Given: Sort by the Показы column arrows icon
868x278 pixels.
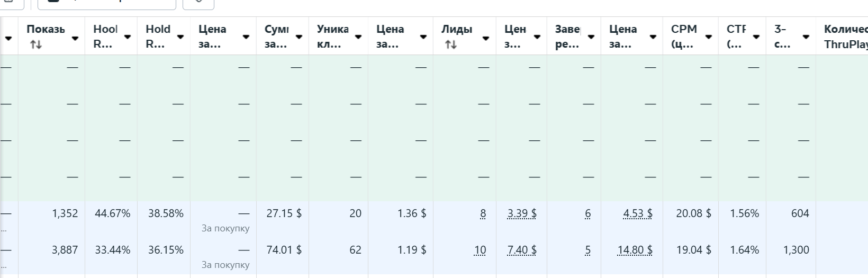Looking at the screenshot, I should (36, 45).
